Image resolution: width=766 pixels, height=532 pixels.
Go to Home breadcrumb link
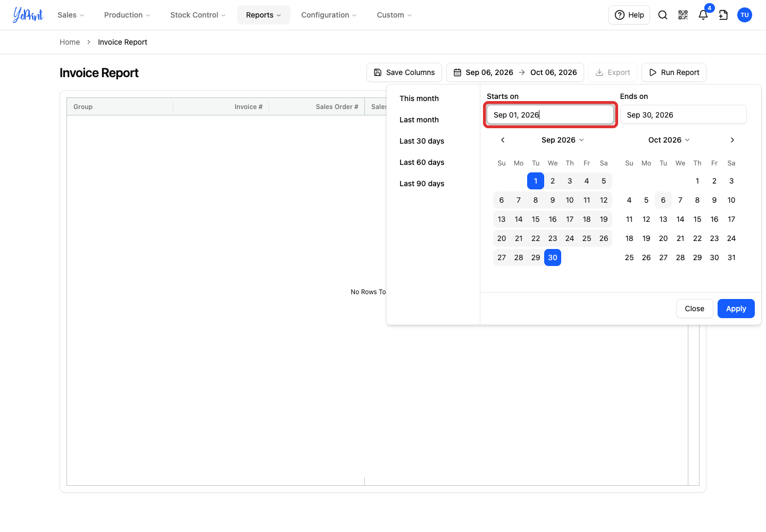(70, 42)
